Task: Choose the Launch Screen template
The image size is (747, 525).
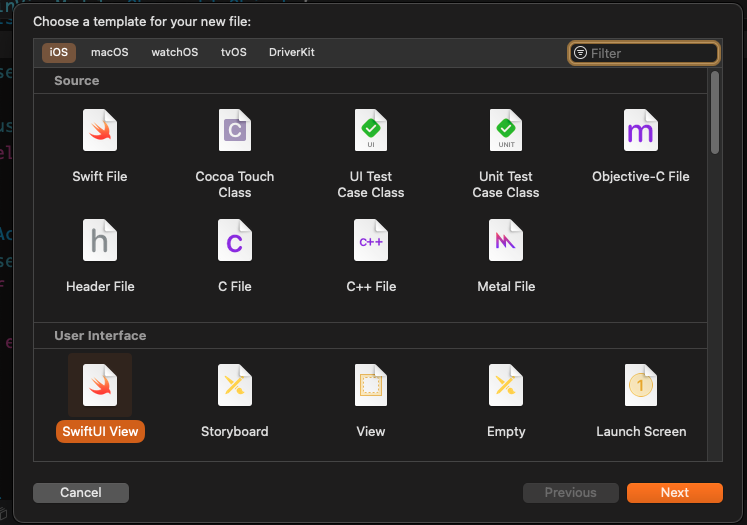Action: (x=640, y=385)
